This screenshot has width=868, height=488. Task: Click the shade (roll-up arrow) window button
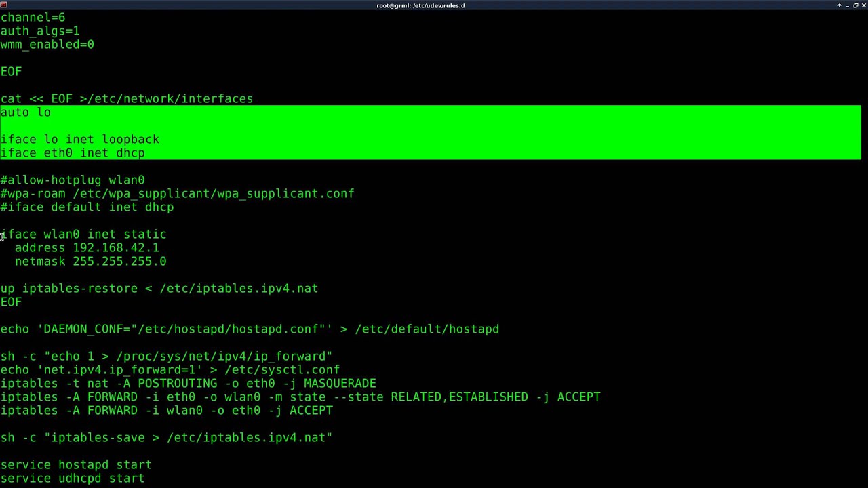[x=840, y=5]
